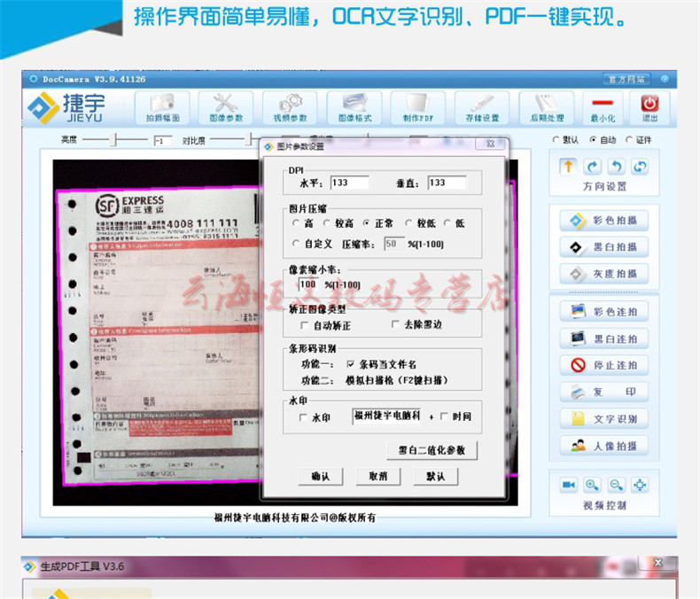This screenshot has width=700, height=599.
Task: Capture with 彩色拍摄
Action: (x=604, y=221)
